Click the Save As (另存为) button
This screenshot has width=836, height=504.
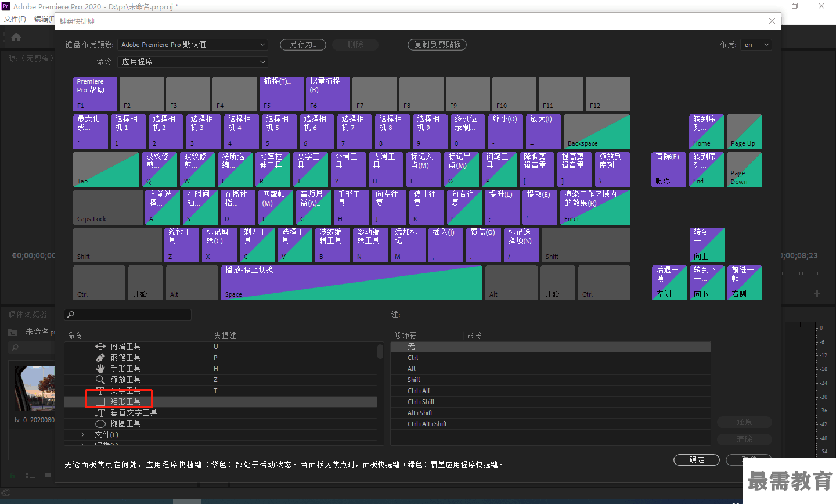[303, 45]
